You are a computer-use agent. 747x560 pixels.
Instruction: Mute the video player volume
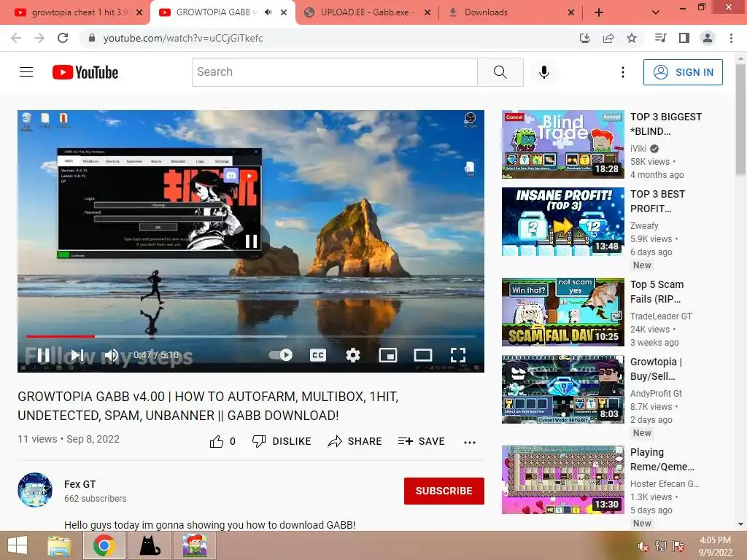(111, 355)
